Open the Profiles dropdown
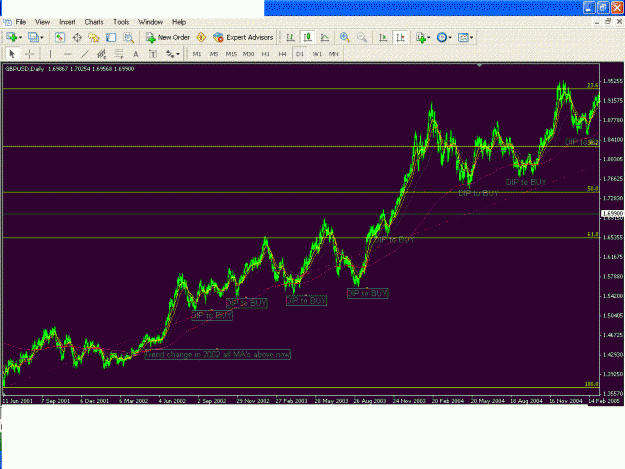Viewport: 625px width, 469px height. 35,37
